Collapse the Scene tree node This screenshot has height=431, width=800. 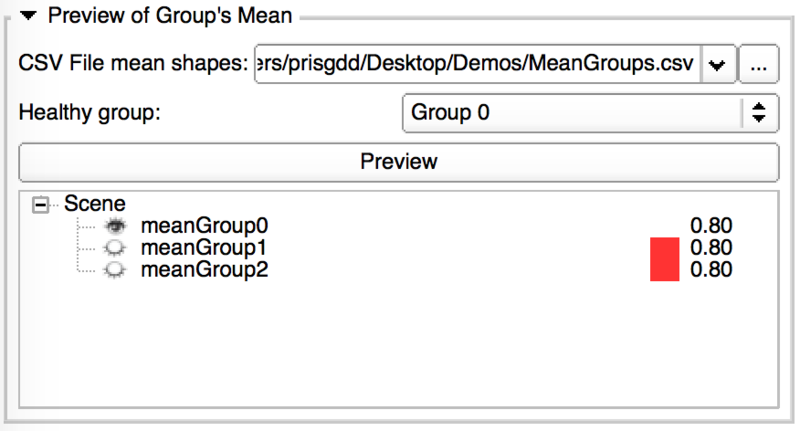41,204
